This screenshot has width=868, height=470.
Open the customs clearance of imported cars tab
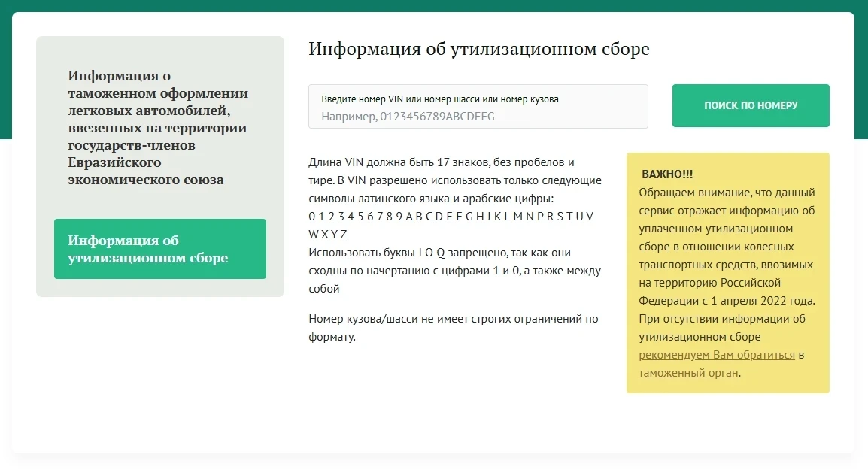158,128
